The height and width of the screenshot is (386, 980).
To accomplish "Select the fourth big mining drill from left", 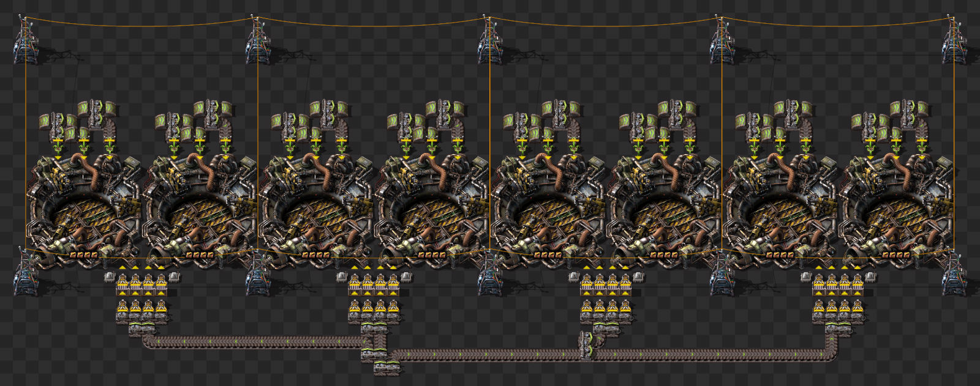I will 432,211.
